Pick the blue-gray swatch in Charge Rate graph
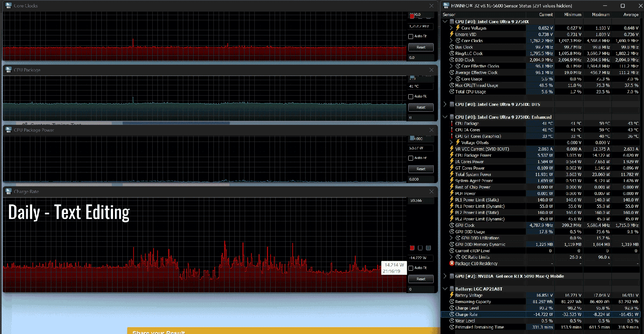Image resolution: width=644 pixels, height=334 pixels. tap(428, 248)
